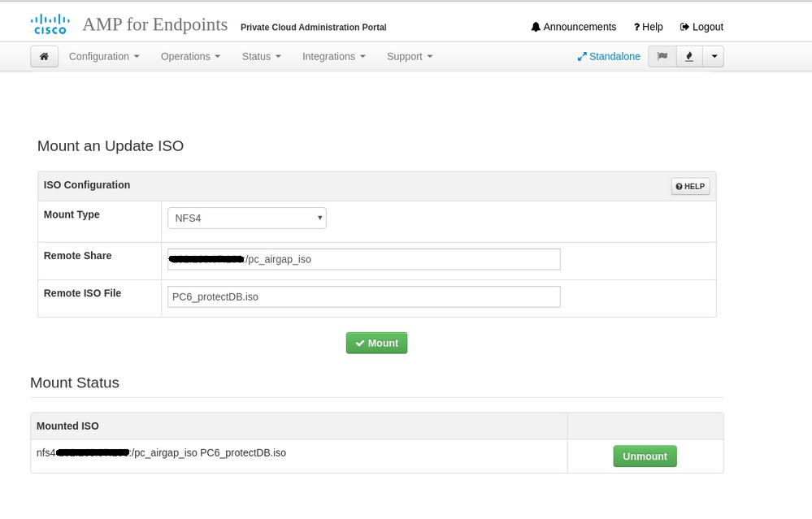
Task: Click the flag icon in the toolbar
Action: (662, 56)
